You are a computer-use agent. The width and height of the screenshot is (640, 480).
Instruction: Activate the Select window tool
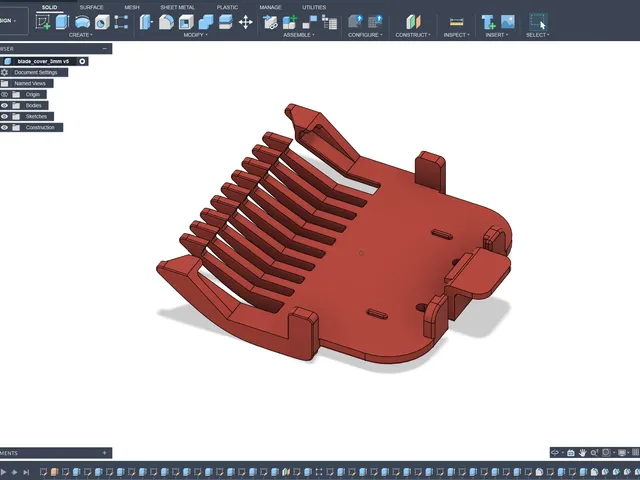tap(538, 22)
